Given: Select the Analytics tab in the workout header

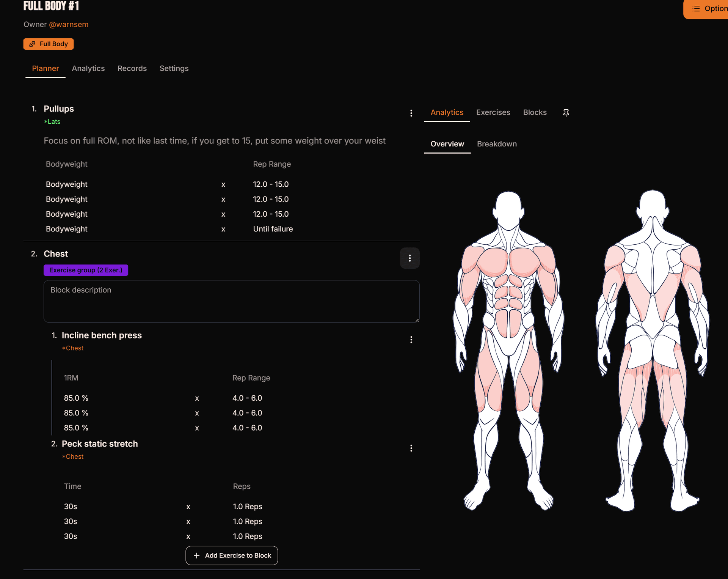Looking at the screenshot, I should pyautogui.click(x=88, y=68).
